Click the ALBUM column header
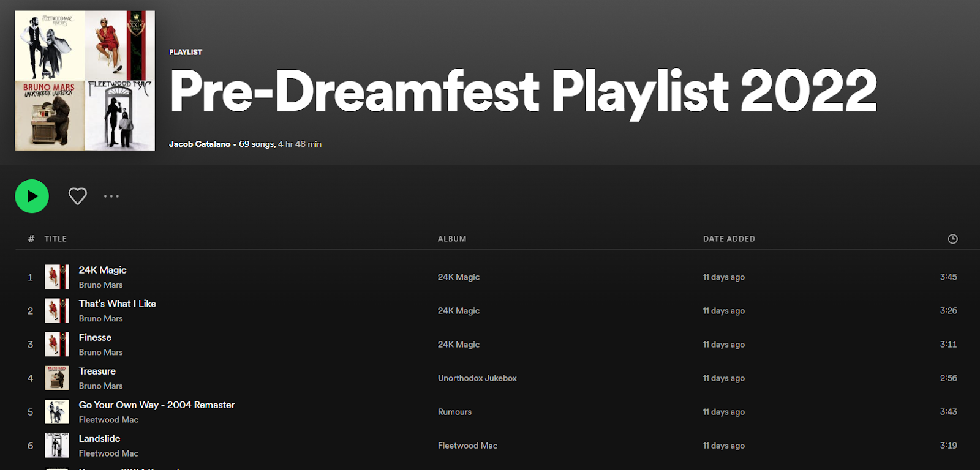The image size is (980, 470). (452, 239)
